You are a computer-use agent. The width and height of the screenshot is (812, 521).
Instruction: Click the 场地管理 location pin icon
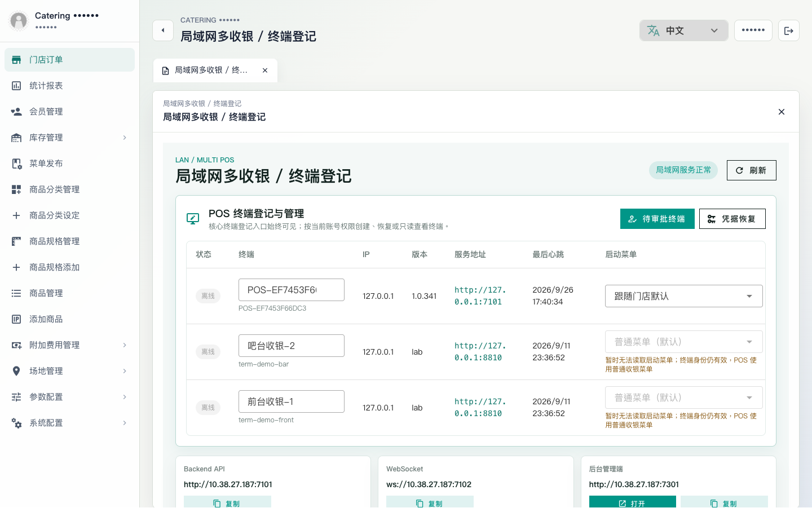[16, 371]
